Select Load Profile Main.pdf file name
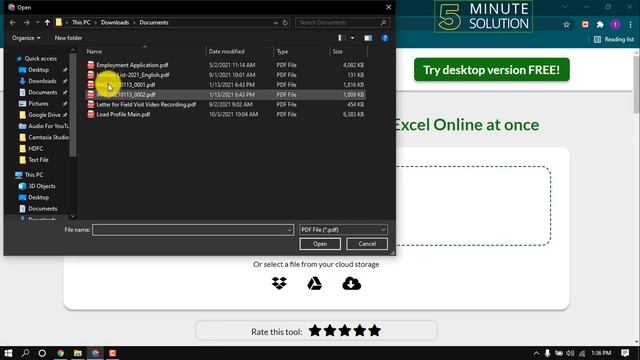 123,114
